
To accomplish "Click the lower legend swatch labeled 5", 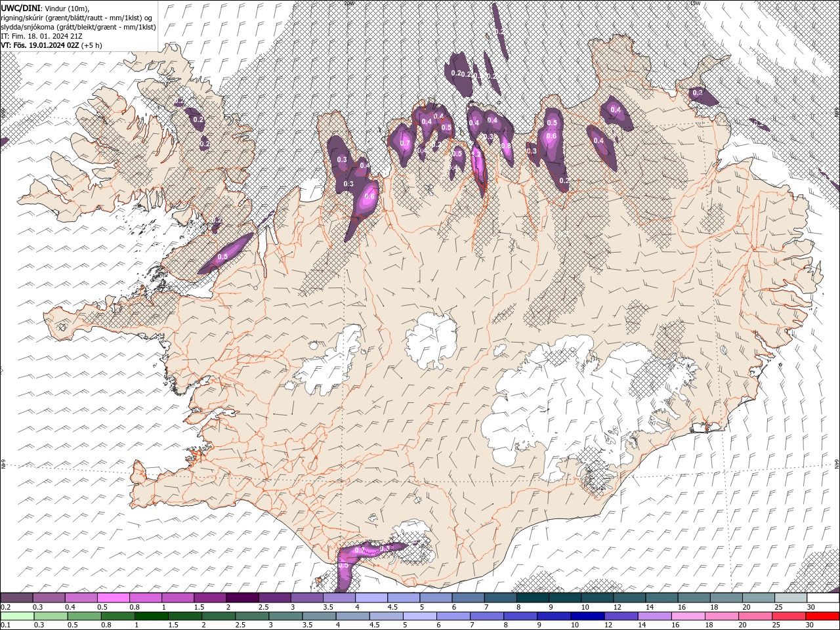I will 420,616.
